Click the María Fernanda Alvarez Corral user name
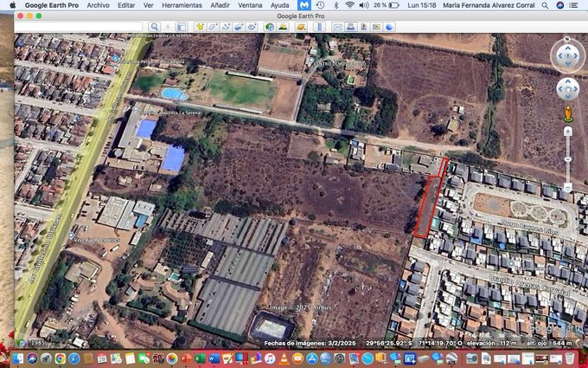Viewport: 588px width, 368px height. point(489,5)
